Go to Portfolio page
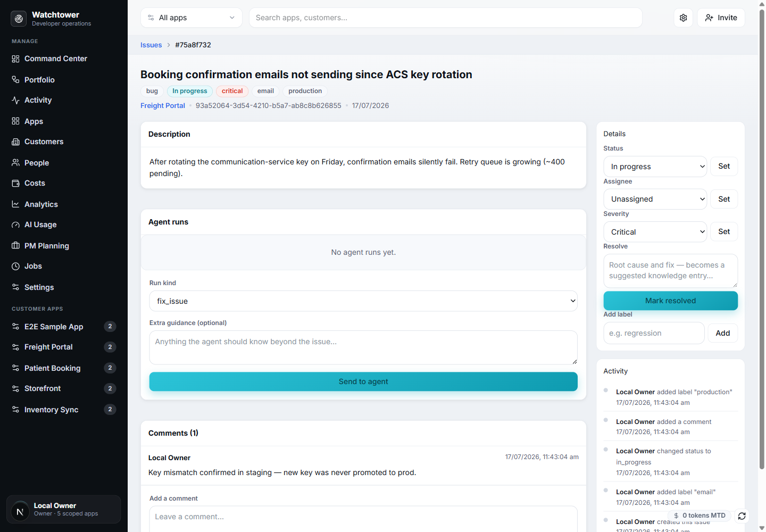This screenshot has height=532, width=766. click(64, 80)
